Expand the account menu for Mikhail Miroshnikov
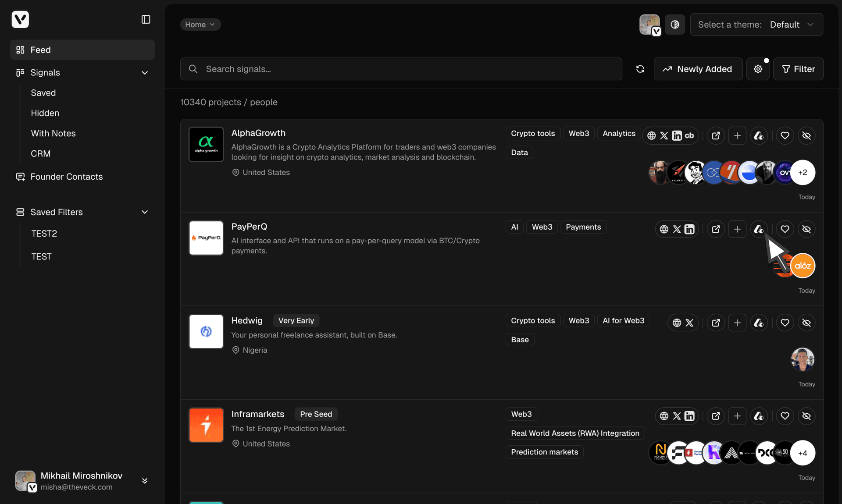The image size is (842, 504). pos(145,481)
